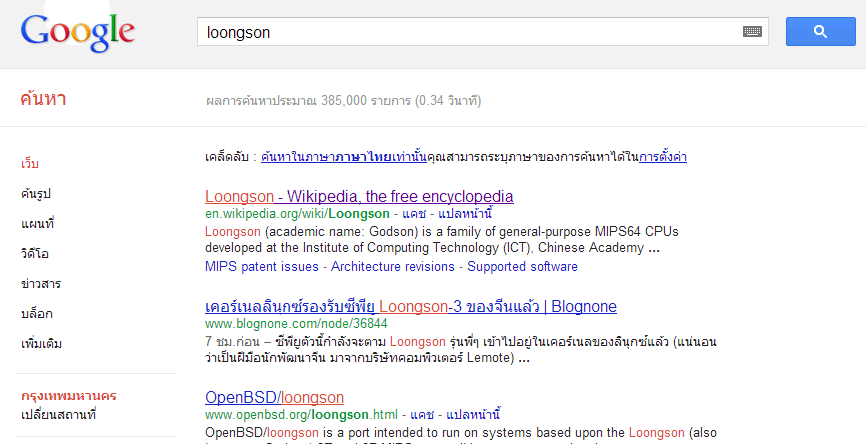Click แปลหน้านี้ translate link for Wikipedia result
The height and width of the screenshot is (444, 866).
[x=464, y=214]
